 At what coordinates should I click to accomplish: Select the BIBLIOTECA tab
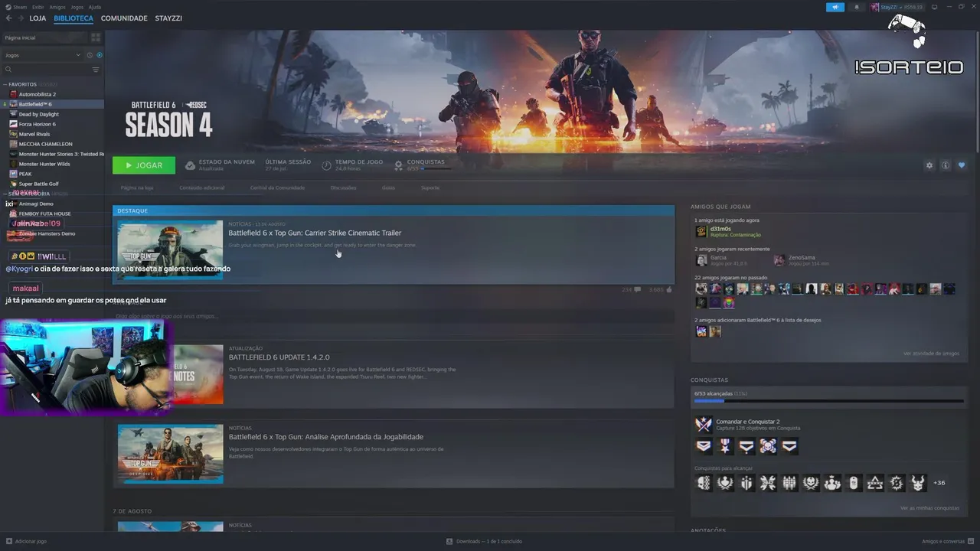(73, 18)
